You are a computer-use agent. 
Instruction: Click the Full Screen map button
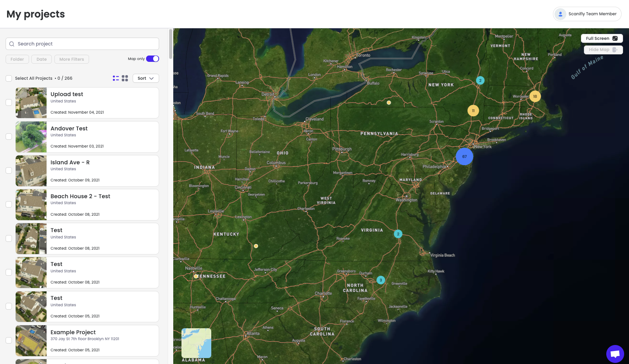[601, 38]
